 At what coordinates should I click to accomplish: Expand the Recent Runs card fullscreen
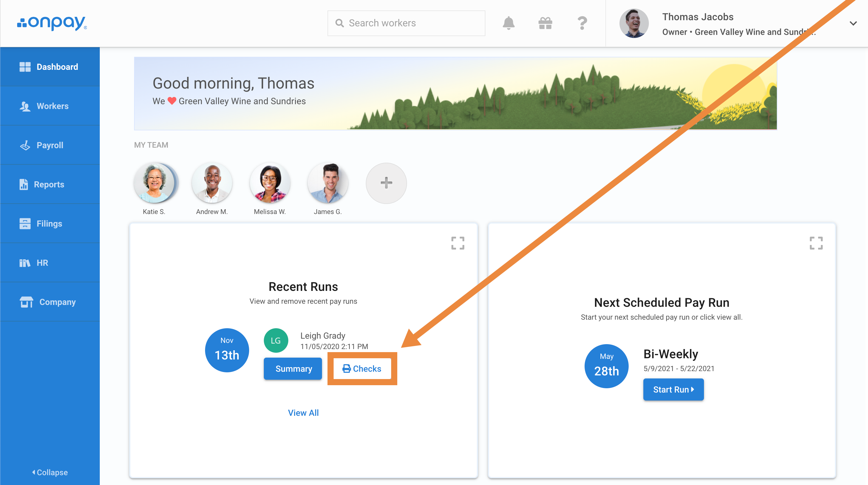point(458,243)
